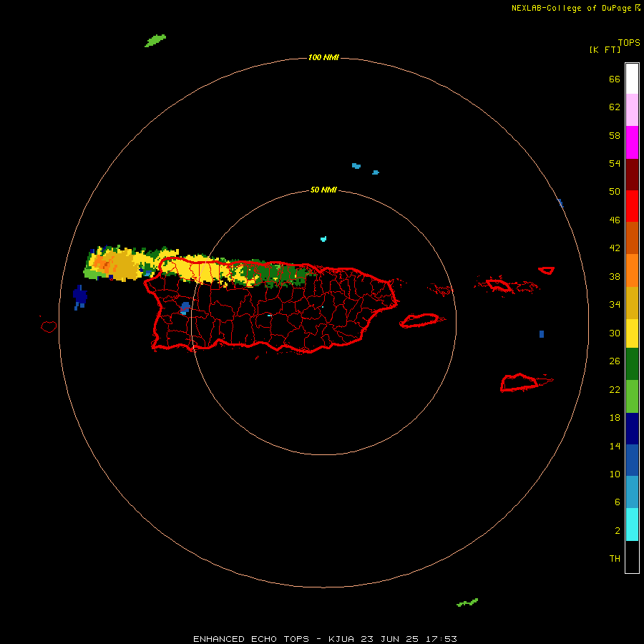
Task: Select the medium blue legend swatch
Action: pos(632,460)
